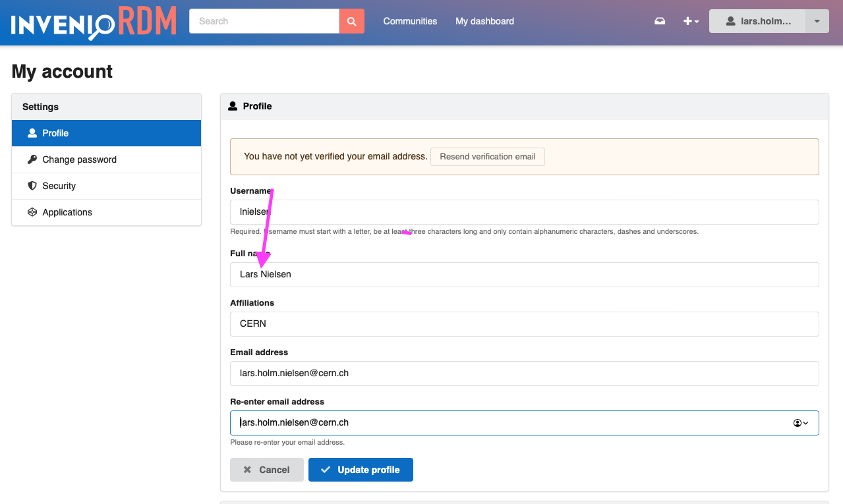The height and width of the screenshot is (504, 843).
Task: Click the shield icon next to Security
Action: click(32, 185)
